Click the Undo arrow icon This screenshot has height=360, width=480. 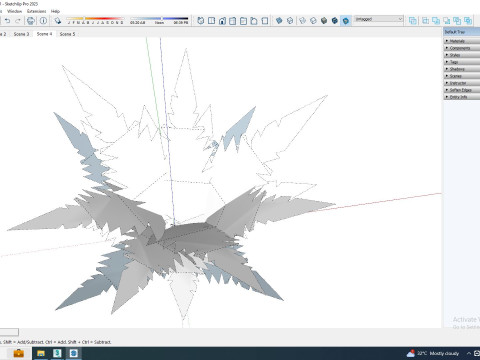click(7, 21)
